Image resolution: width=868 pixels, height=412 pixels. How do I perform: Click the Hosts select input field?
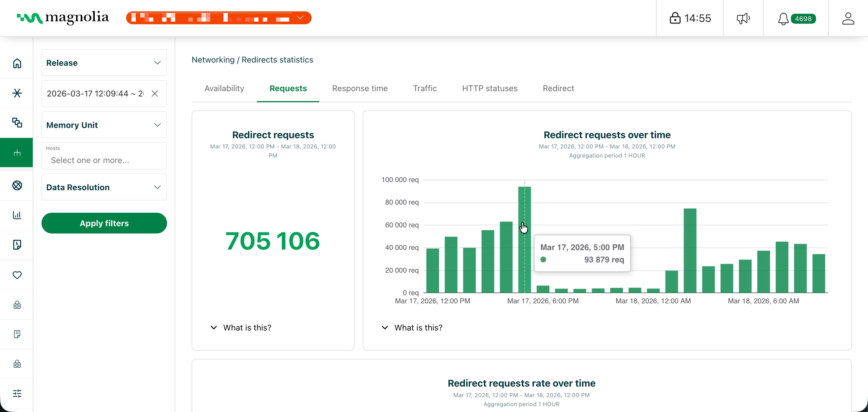(104, 156)
